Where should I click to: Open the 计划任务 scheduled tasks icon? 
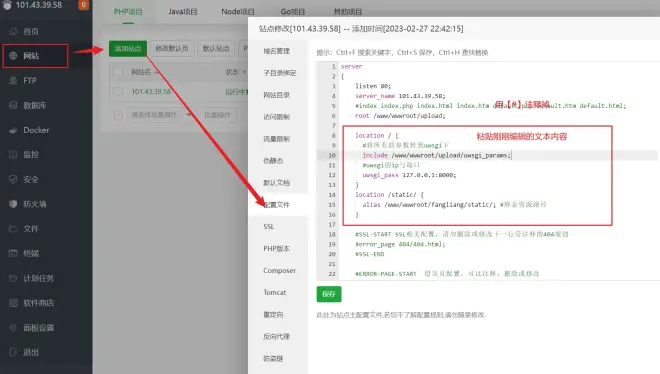coord(13,278)
